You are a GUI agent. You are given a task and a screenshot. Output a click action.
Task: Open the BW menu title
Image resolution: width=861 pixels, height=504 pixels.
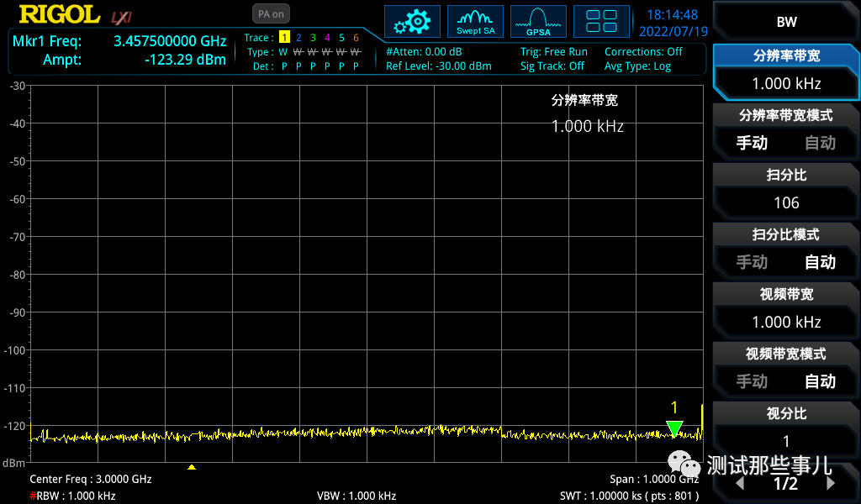[787, 21]
